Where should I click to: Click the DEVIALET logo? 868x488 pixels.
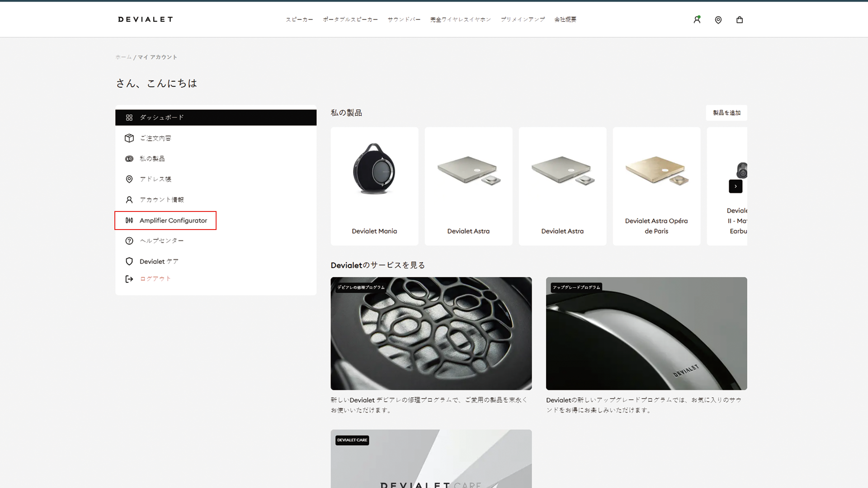(146, 19)
